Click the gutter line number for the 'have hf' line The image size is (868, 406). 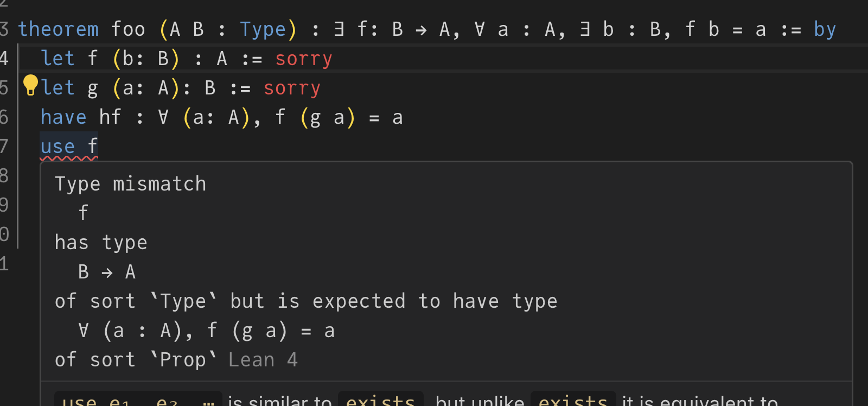pos(4,117)
